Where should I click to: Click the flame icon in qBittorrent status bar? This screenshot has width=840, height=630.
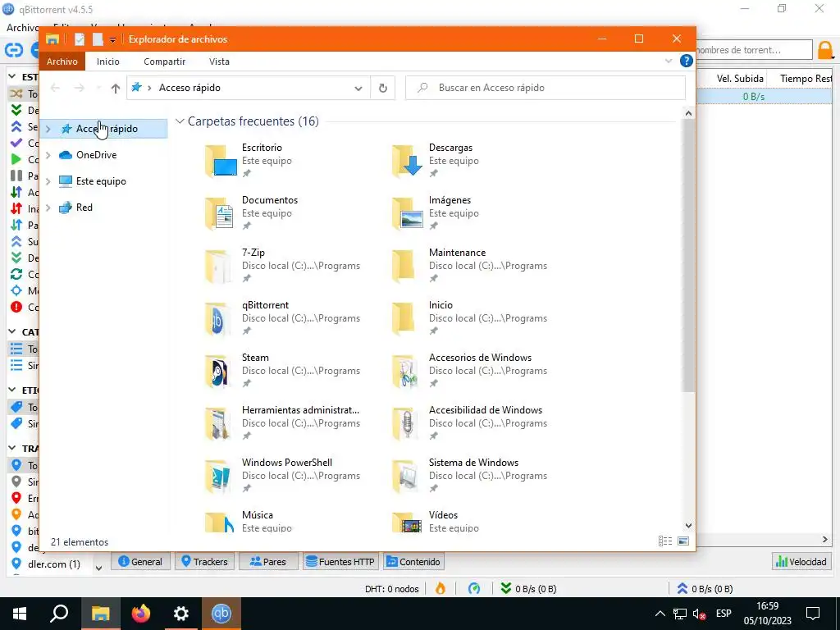coord(441,588)
